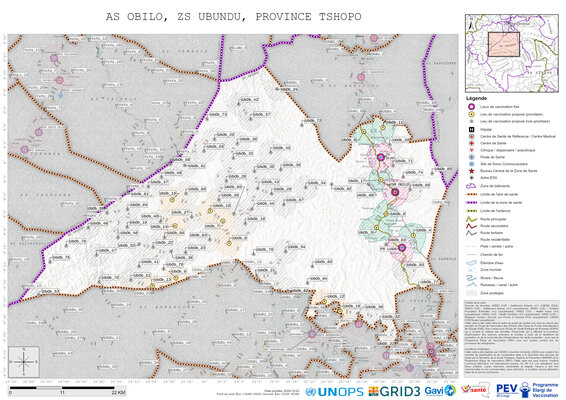The height and width of the screenshot is (400, 566).
Task: Click the Étendue d'eau legend symbol
Action: tap(472, 263)
